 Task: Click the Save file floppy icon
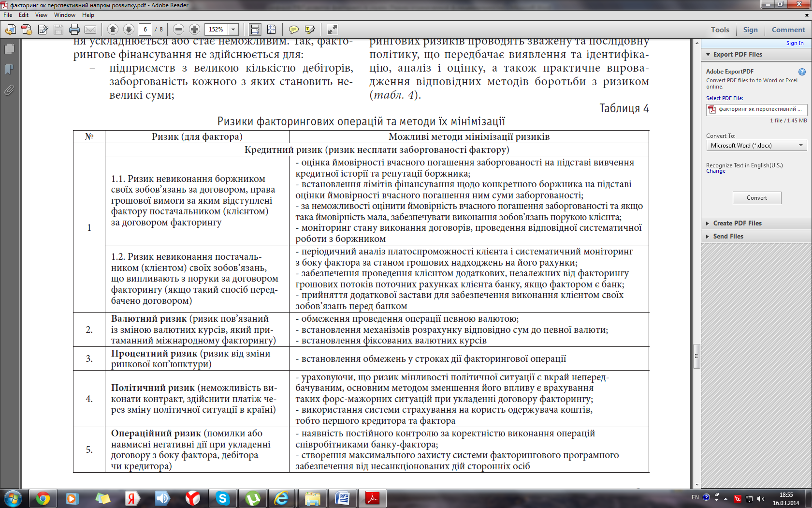tap(58, 30)
